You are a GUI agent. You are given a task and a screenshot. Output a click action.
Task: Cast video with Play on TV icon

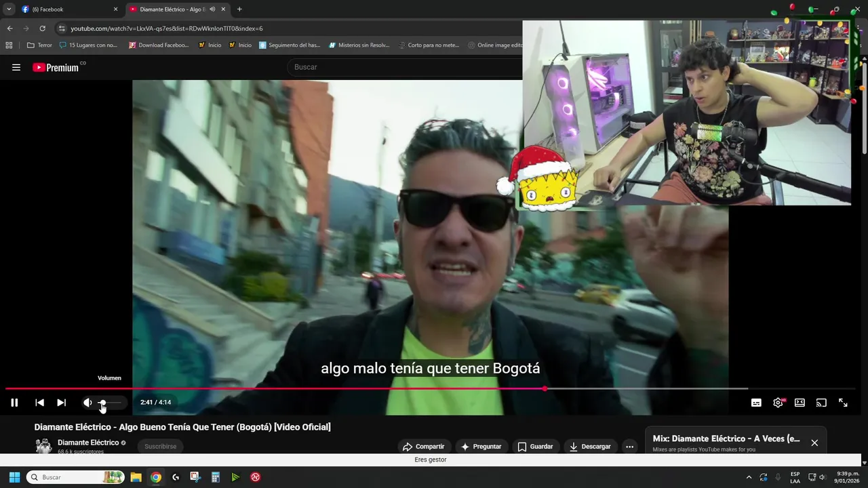pos(821,403)
